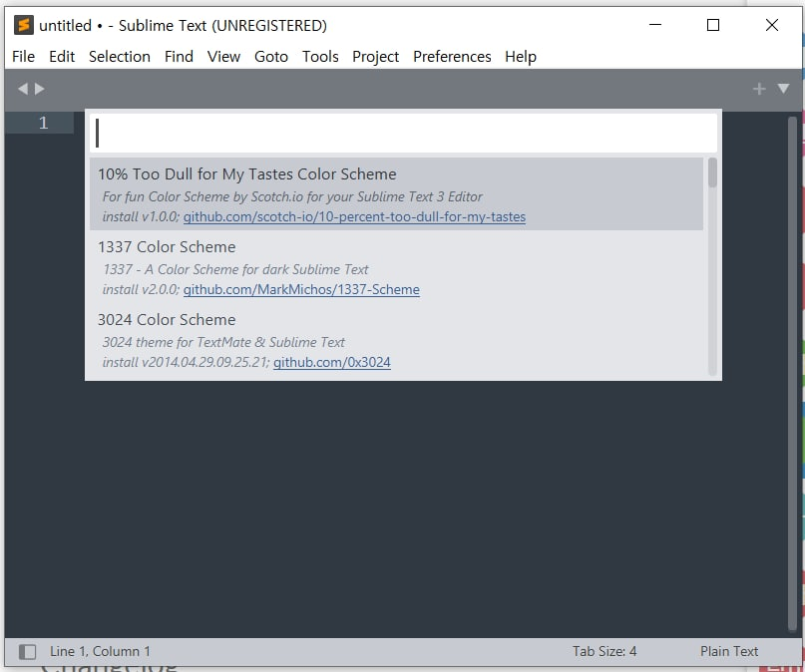
Task: Open github.com/MarkMichos/1337-Scheme link
Action: tap(301, 290)
